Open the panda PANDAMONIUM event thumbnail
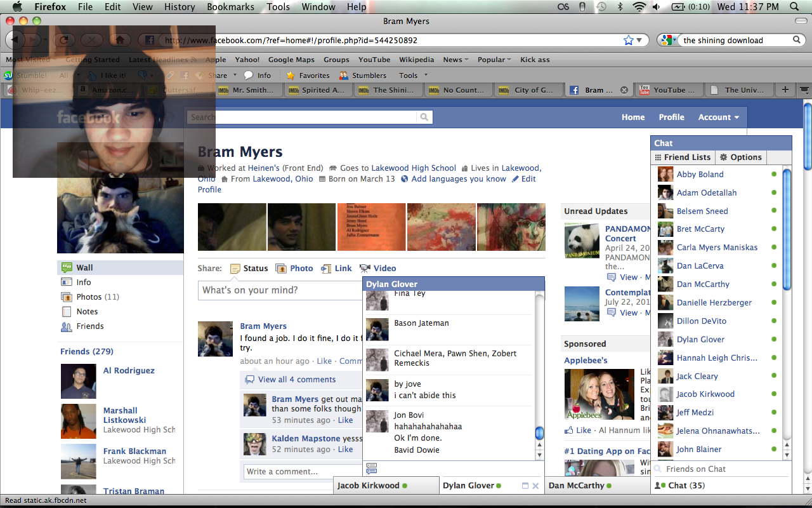Image resolution: width=812 pixels, height=508 pixels. pyautogui.click(x=582, y=241)
